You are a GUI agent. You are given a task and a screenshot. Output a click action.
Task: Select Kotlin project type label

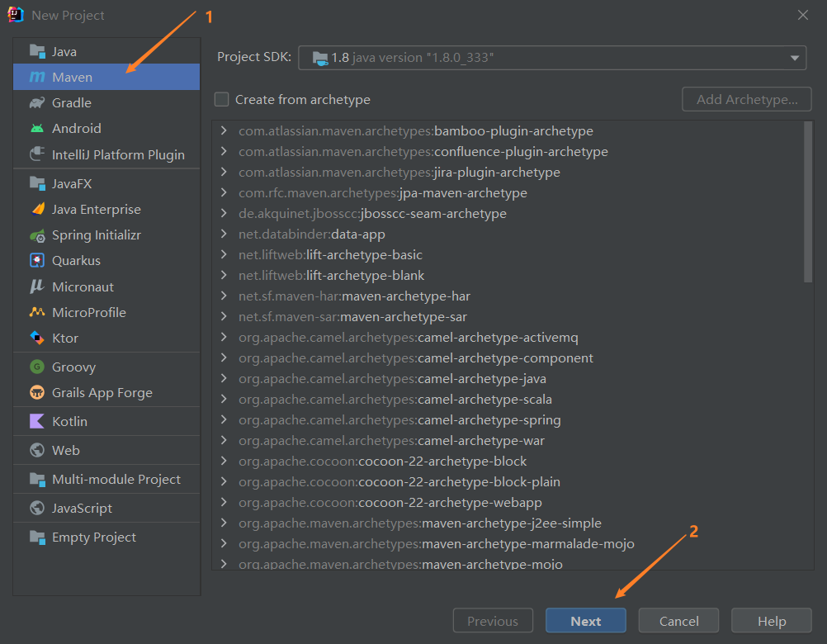(x=69, y=421)
